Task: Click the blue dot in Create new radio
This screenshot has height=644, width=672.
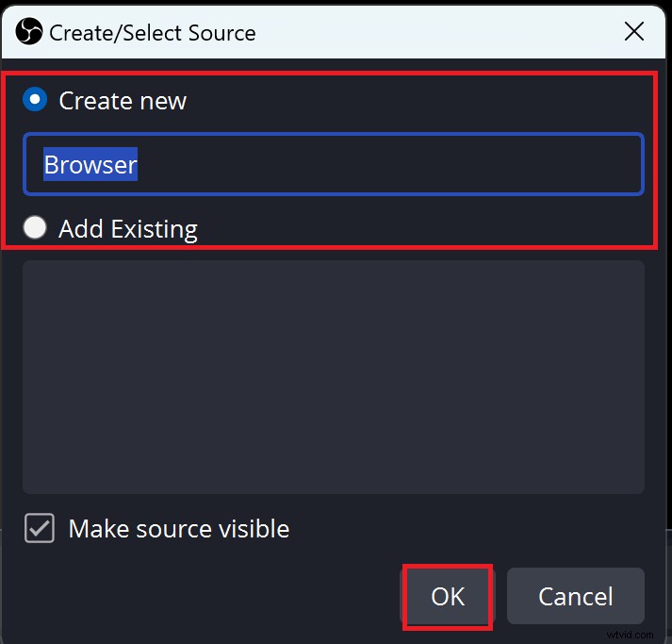Action: point(36,99)
